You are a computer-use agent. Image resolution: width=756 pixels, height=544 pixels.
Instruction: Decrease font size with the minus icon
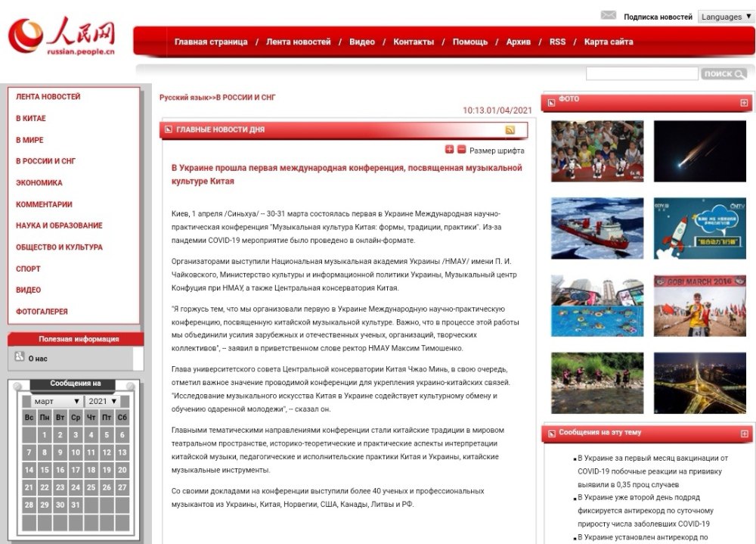[x=461, y=150]
